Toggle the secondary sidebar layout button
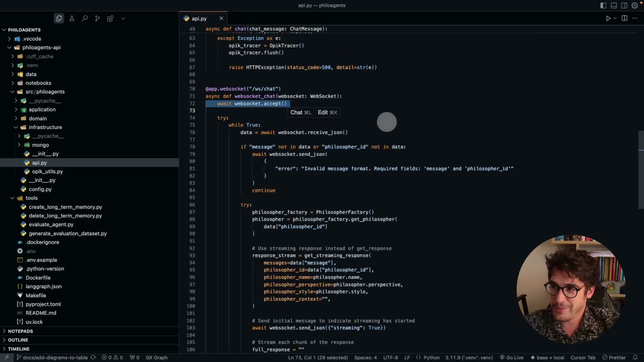Image resolution: width=644 pixels, height=362 pixels. (x=624, y=5)
